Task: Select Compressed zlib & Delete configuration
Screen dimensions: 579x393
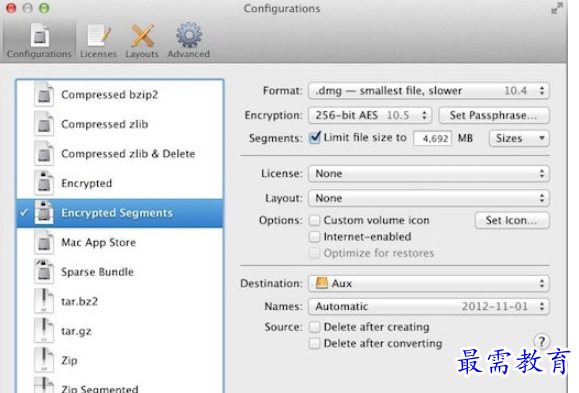Action: pos(120,154)
